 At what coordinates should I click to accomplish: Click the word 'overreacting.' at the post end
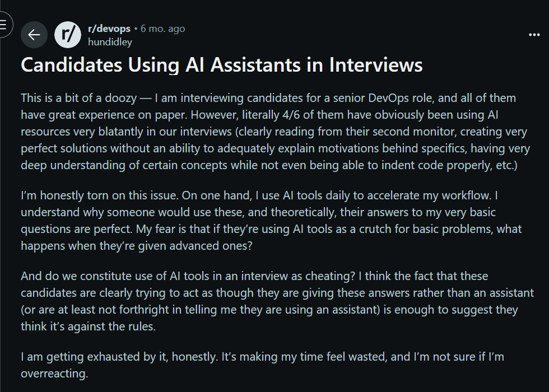pos(54,374)
